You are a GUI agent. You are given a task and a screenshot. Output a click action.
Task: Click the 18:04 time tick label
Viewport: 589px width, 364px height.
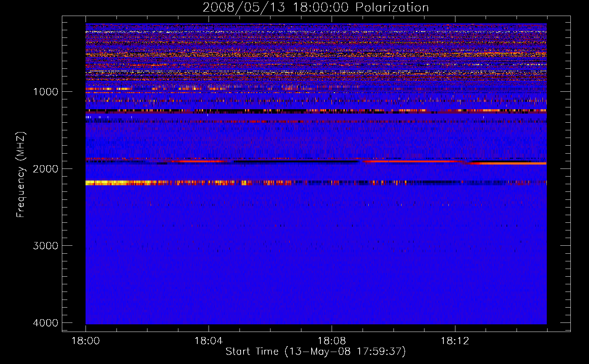(209, 341)
